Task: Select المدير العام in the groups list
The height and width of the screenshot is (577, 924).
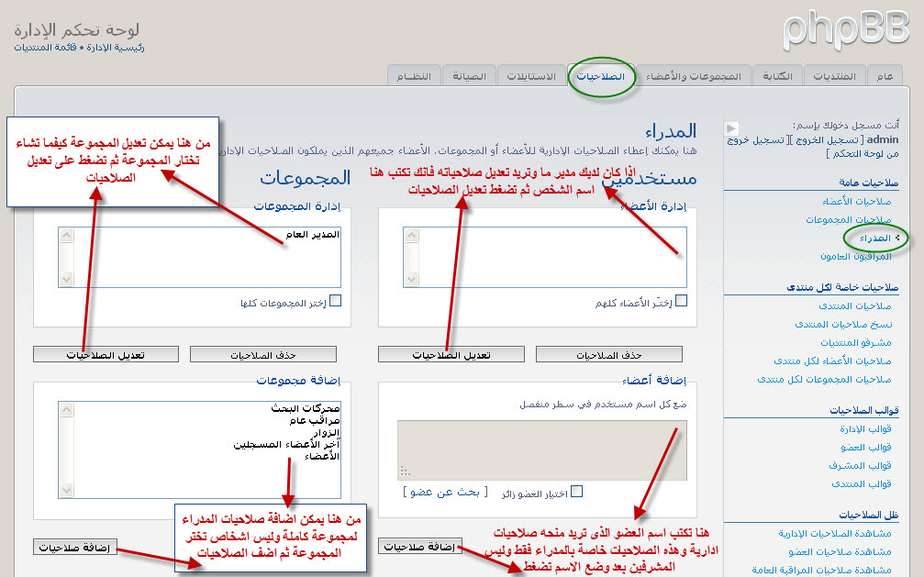Action: pyautogui.click(x=312, y=235)
